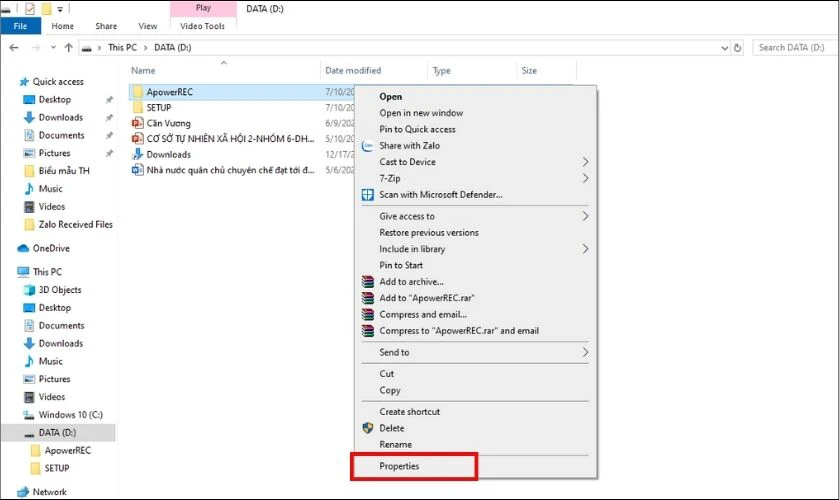Click This PC in the address breadcrumb

[x=122, y=47]
